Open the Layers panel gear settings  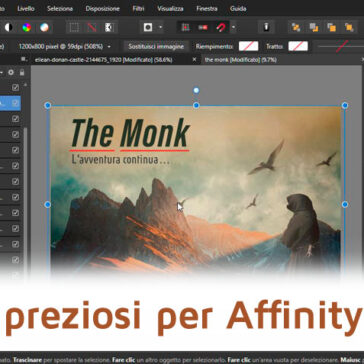(x=11, y=72)
